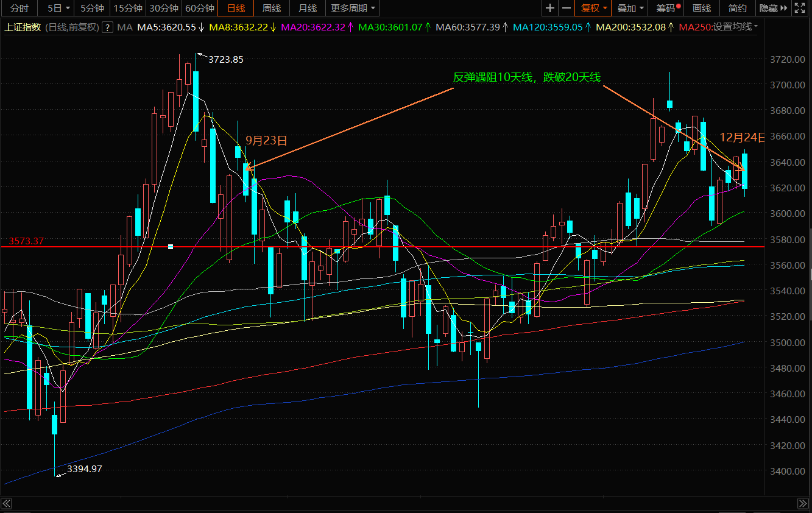Screen dimensions: 812x513
Task: Open the 画线 drawing tools
Action: 702,8
